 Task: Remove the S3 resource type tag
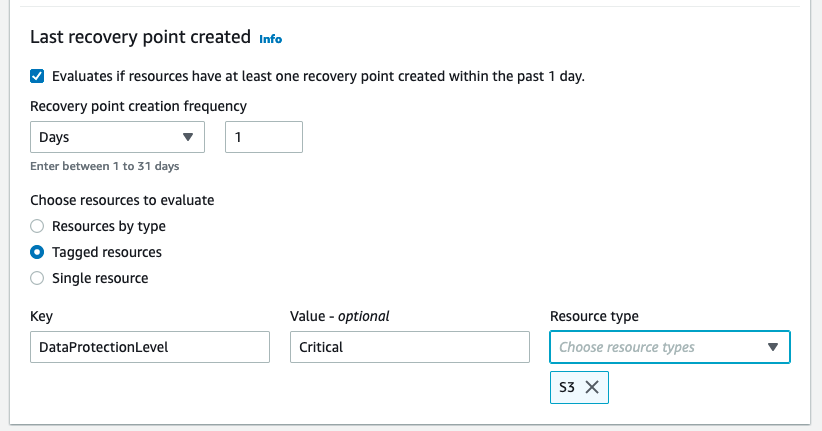click(592, 388)
